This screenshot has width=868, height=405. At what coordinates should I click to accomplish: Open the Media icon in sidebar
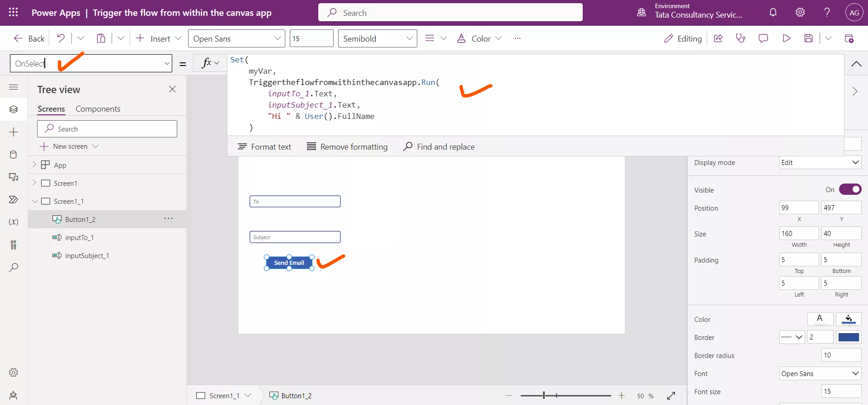[x=14, y=177]
